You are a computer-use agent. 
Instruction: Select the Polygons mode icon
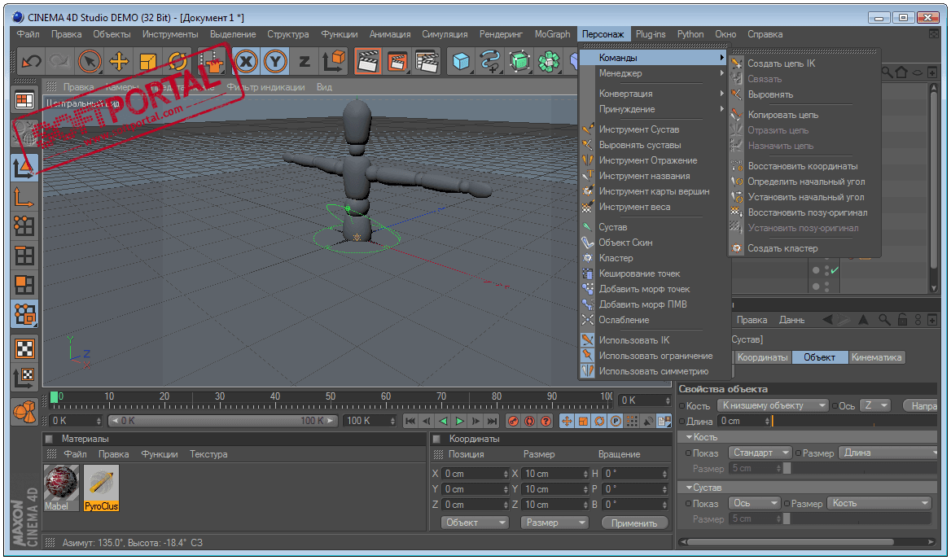pyautogui.click(x=24, y=284)
